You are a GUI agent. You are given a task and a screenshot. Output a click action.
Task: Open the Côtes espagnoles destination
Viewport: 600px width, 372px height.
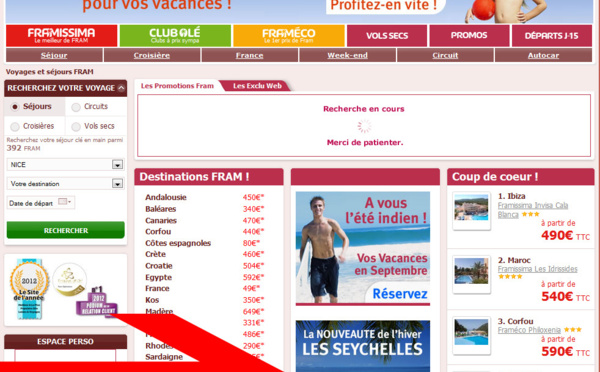pyautogui.click(x=178, y=243)
